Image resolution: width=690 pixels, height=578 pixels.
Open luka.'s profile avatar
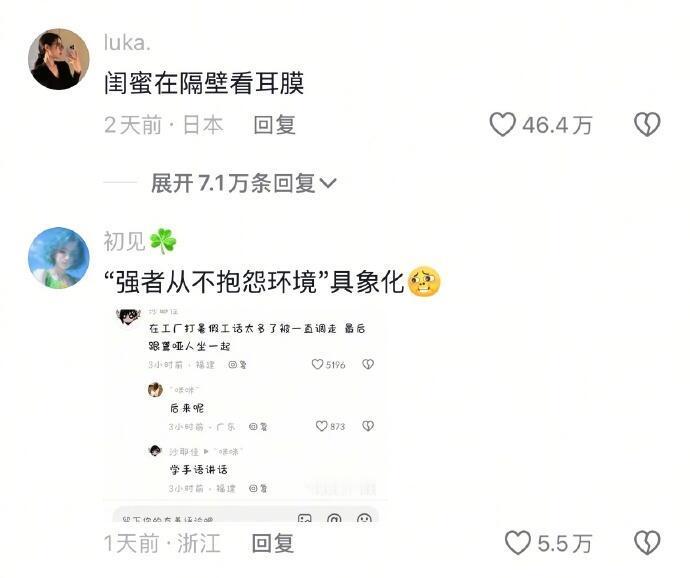(59, 59)
